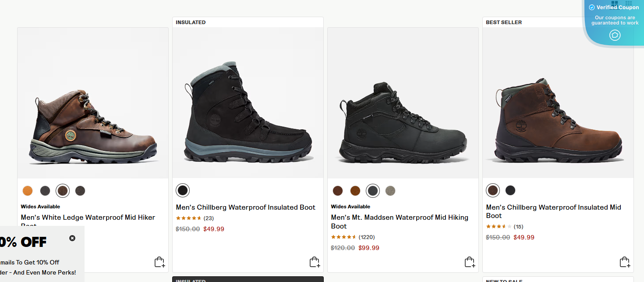This screenshot has height=282, width=644.
Task: Select the black colorway on Chillberg Mid Boot
Action: 510,190
